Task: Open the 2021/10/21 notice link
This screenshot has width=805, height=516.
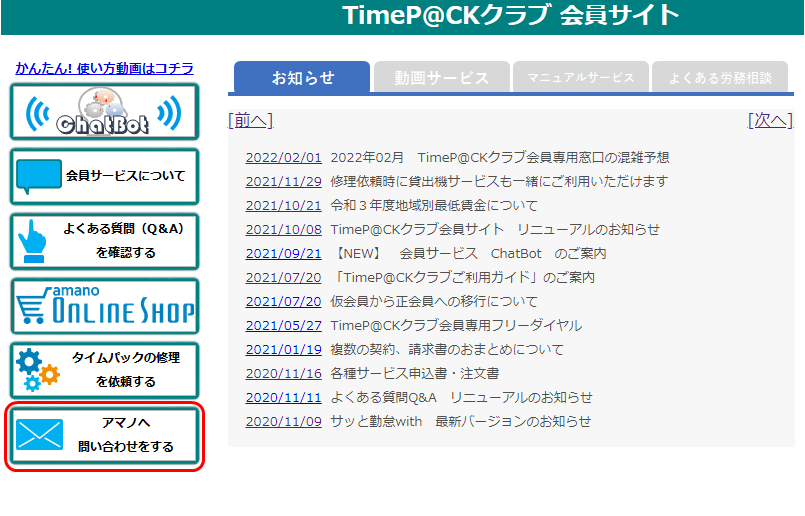Action: tap(283, 206)
